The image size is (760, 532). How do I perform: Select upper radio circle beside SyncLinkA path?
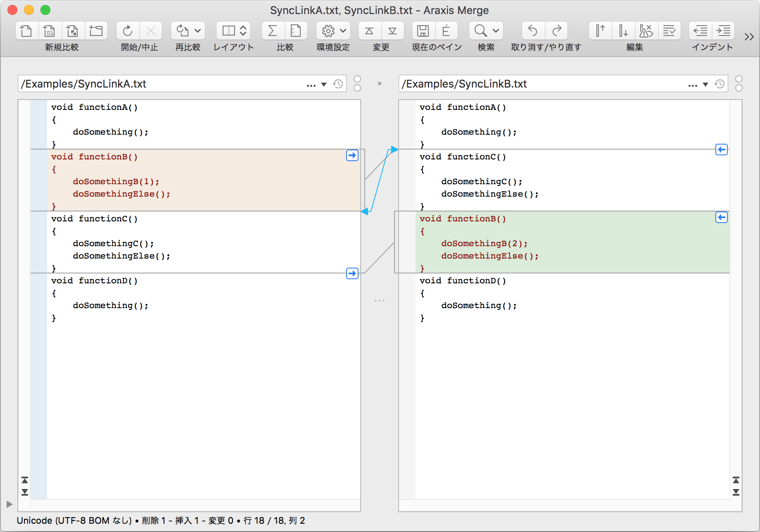[x=357, y=79]
